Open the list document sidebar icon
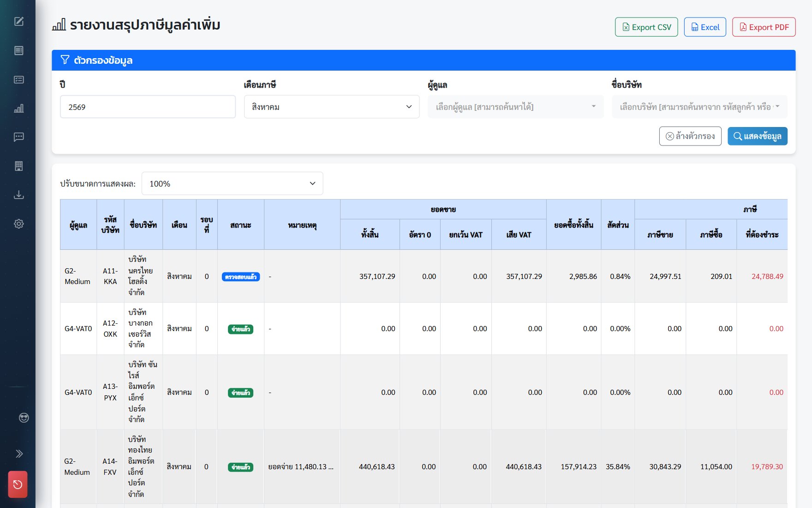 tap(19, 50)
